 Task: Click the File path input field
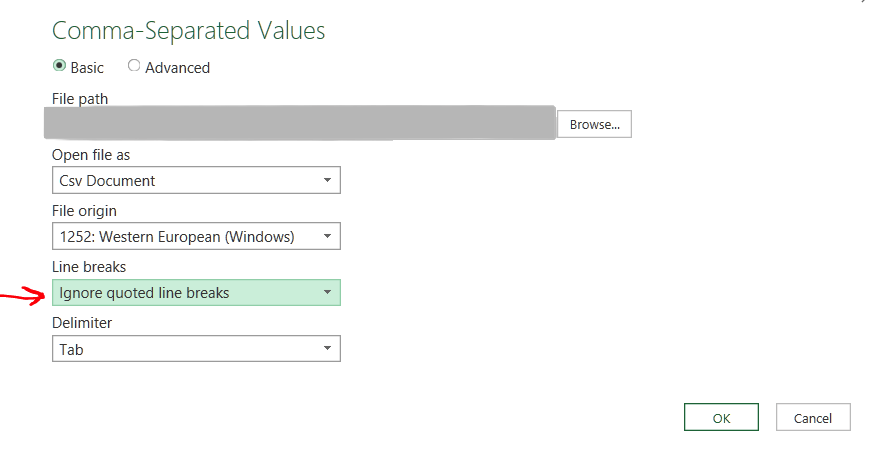pyautogui.click(x=300, y=123)
